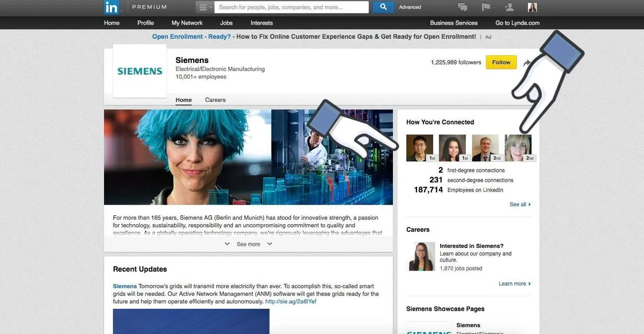
Task: Open the search category dropdown
Action: (205, 7)
